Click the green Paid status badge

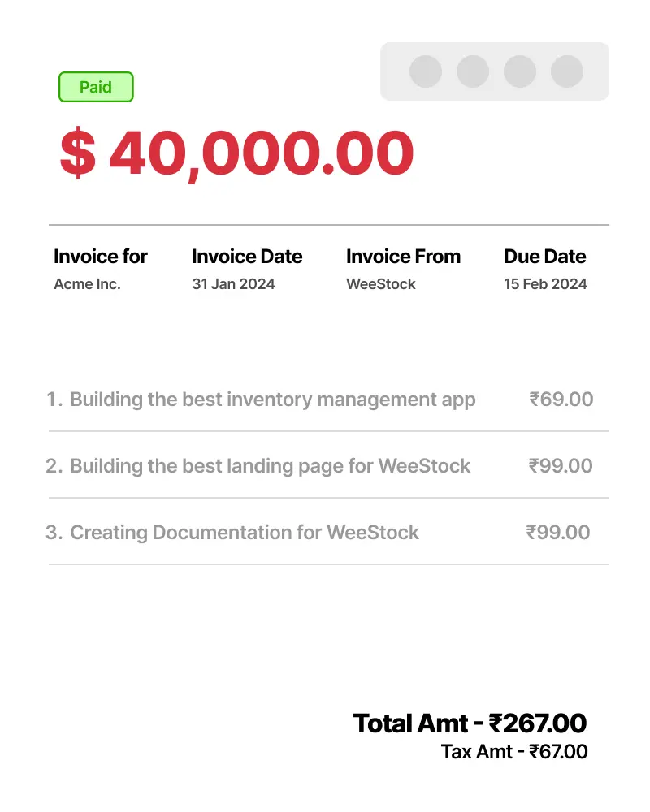pos(96,87)
